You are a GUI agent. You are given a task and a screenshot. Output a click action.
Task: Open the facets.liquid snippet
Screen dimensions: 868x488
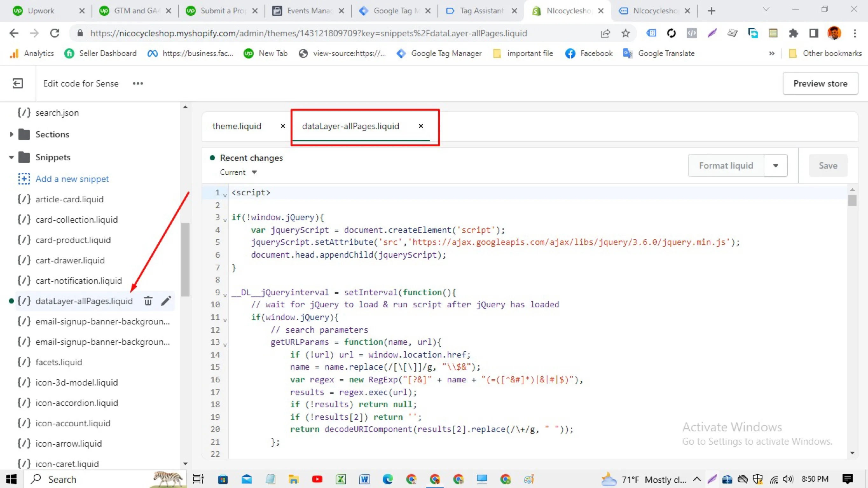click(x=59, y=362)
